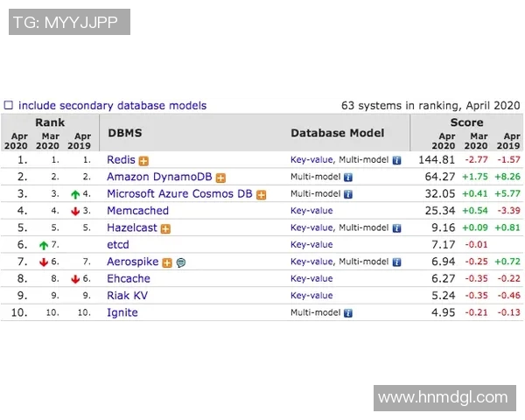Open the Ignite DBMS link
Viewport: 525px width, 420px height.
(122, 312)
